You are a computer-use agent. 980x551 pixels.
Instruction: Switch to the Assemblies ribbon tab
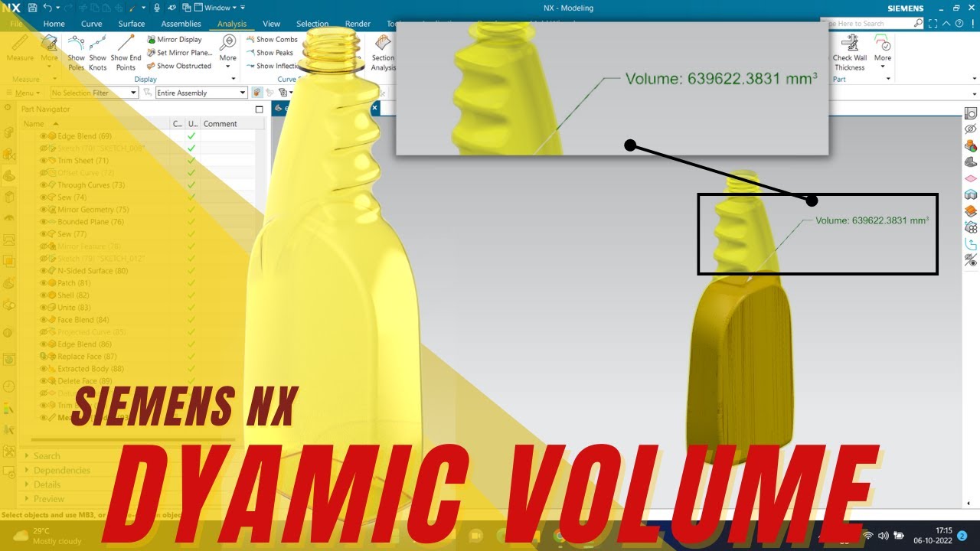point(181,24)
